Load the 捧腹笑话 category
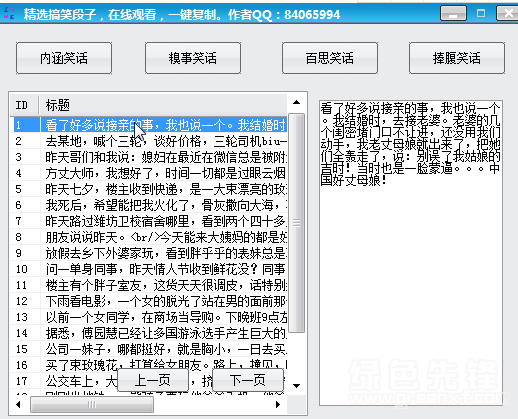518x419 pixels. click(457, 58)
